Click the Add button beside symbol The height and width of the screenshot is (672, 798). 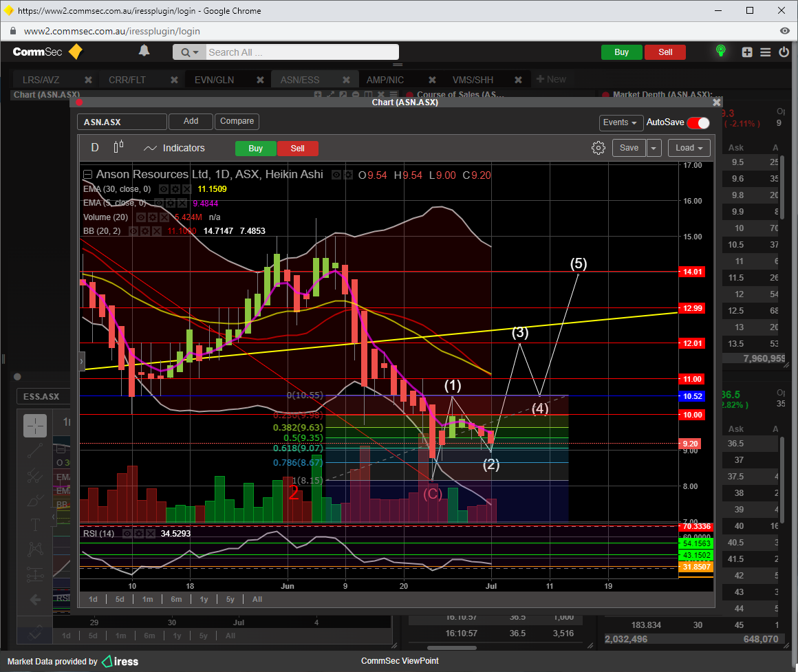(191, 121)
